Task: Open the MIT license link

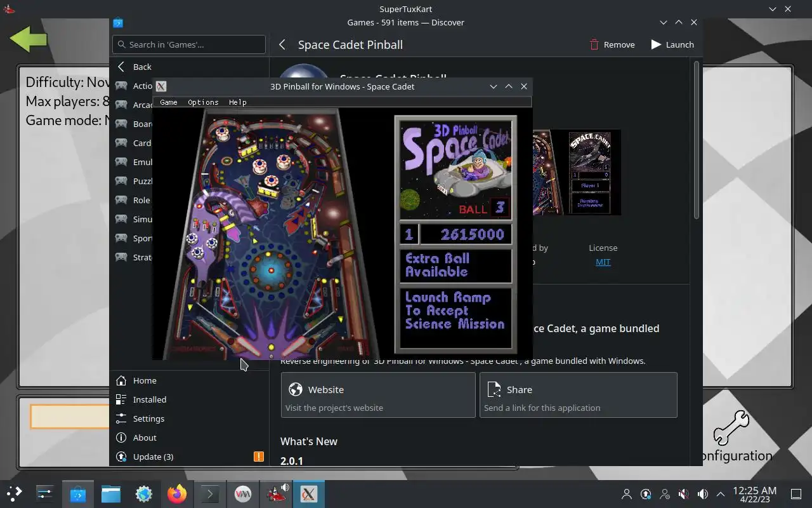Action: pos(603,262)
